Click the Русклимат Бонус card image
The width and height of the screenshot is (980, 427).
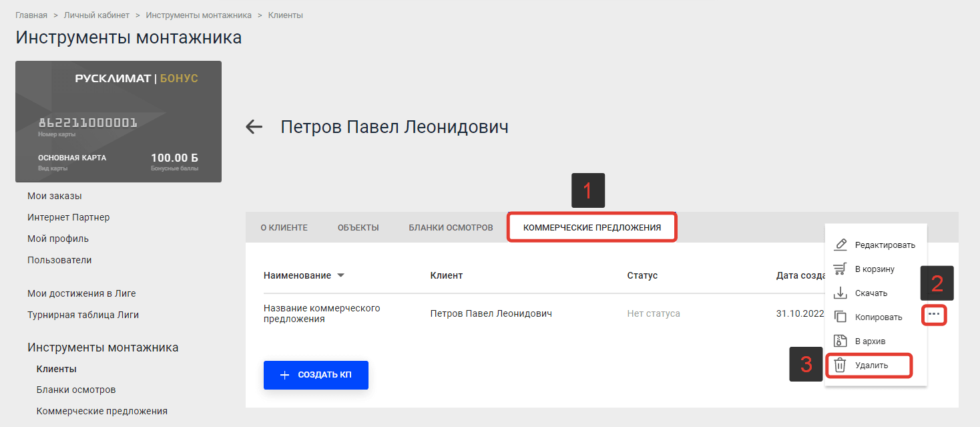click(x=118, y=122)
